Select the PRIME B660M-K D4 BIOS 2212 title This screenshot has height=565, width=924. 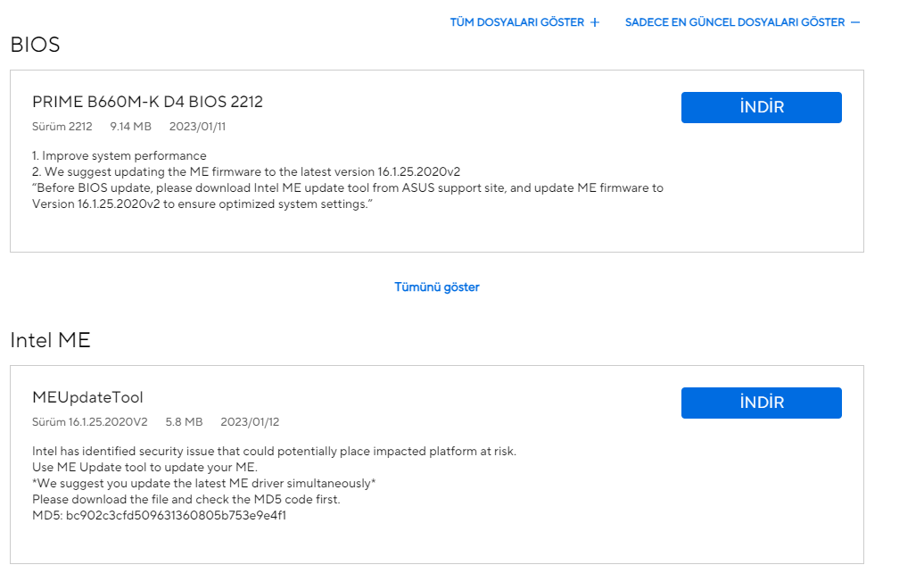point(147,102)
